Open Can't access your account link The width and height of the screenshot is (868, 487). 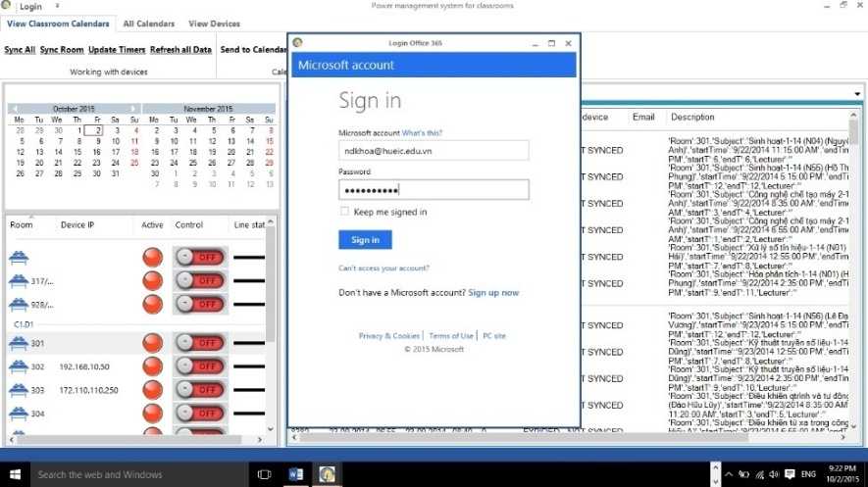click(x=383, y=268)
